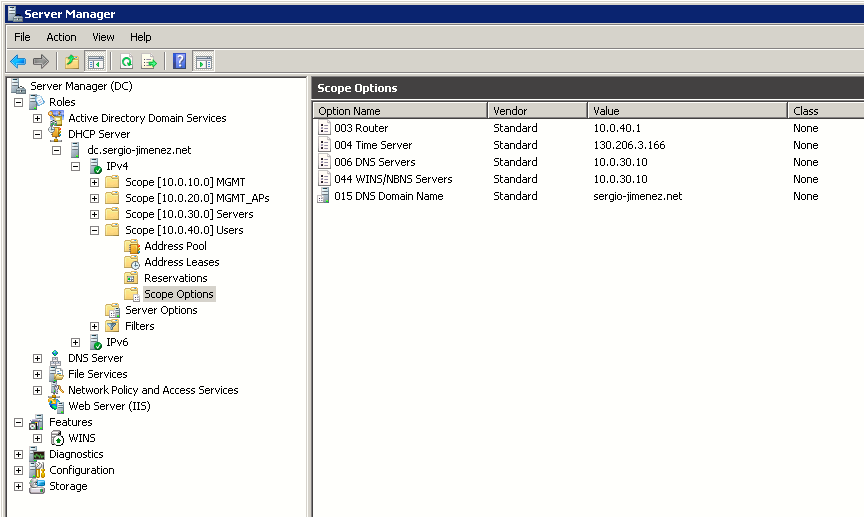This screenshot has width=864, height=517.
Task: Click the IPv4 server icon
Action: tap(95, 166)
